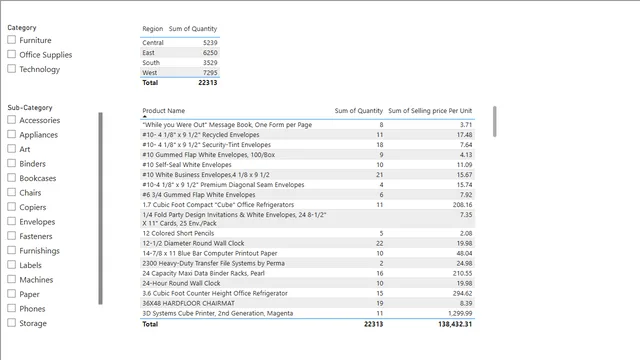
Task: Select 1.7 Cubic Foot Compact Refrigerators row
Action: 307,204
